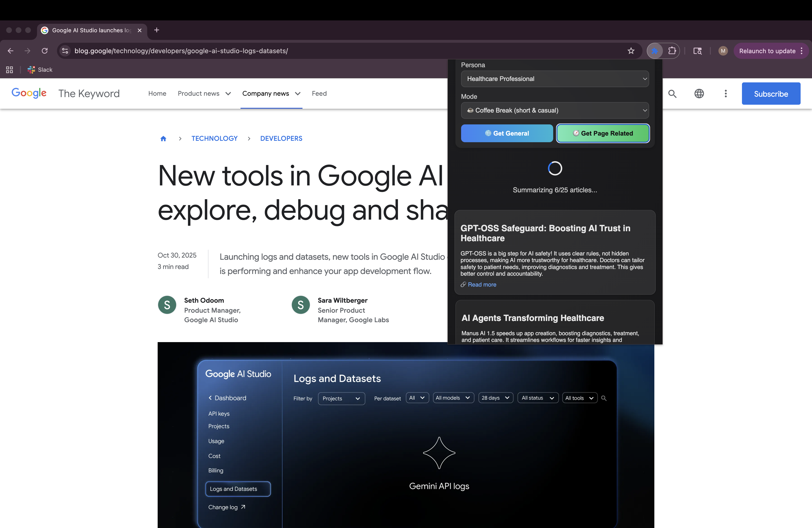The width and height of the screenshot is (812, 528).
Task: Click the pinned blue extension icon
Action: [x=654, y=51]
